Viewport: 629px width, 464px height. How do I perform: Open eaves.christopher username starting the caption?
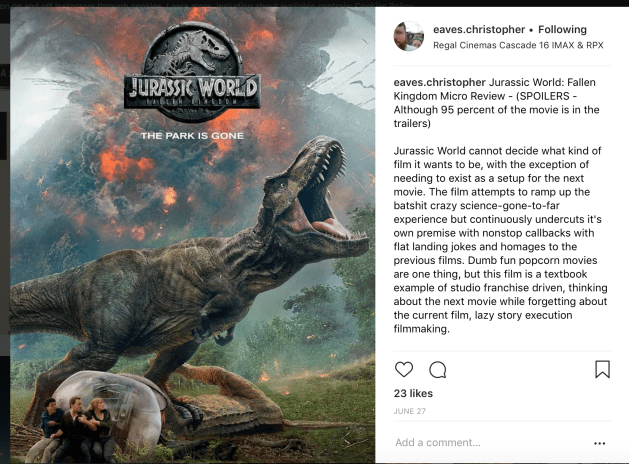pyautogui.click(x=439, y=82)
